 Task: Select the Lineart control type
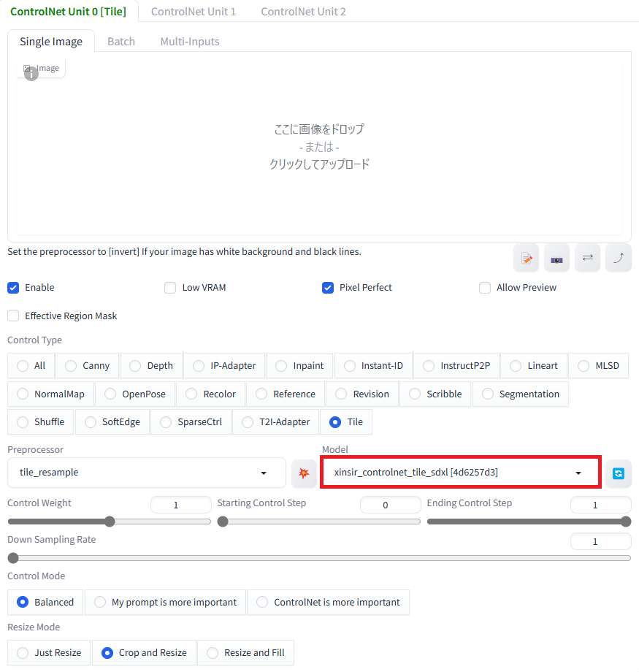click(x=534, y=365)
